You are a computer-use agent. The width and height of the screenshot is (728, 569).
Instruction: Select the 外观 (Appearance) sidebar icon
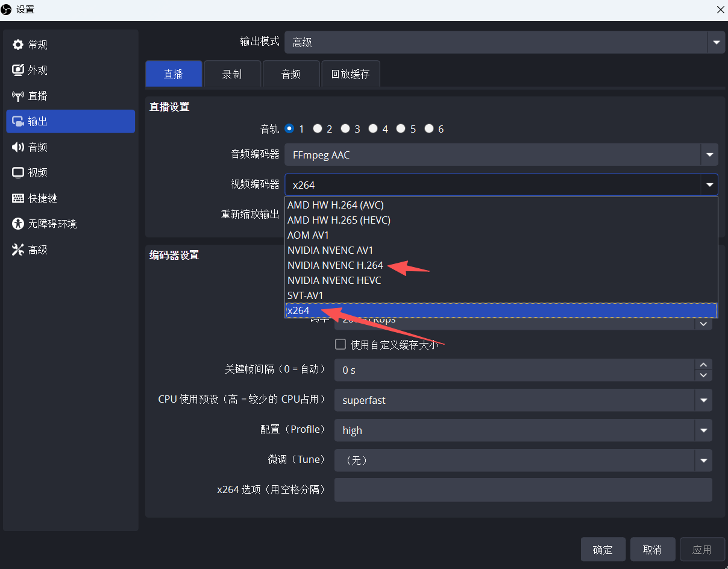click(x=17, y=71)
